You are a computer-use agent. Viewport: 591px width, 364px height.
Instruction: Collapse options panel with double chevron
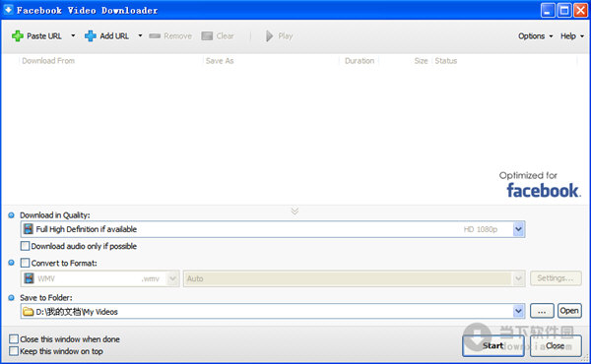pos(295,211)
